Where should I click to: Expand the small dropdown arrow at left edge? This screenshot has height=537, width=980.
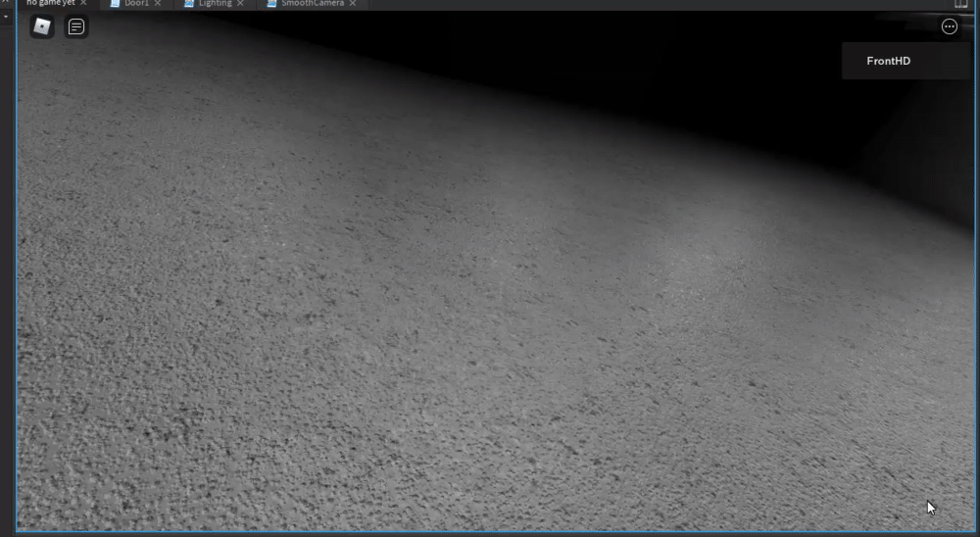coord(6,17)
